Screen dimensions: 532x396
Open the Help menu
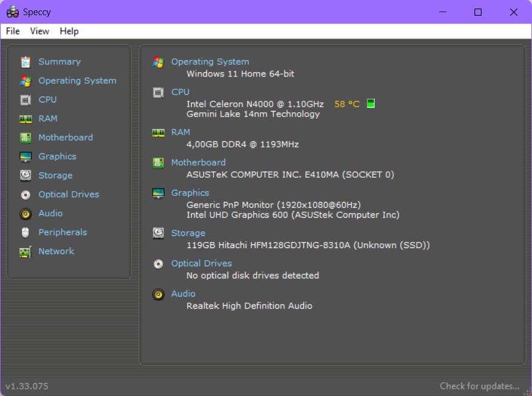tap(69, 31)
